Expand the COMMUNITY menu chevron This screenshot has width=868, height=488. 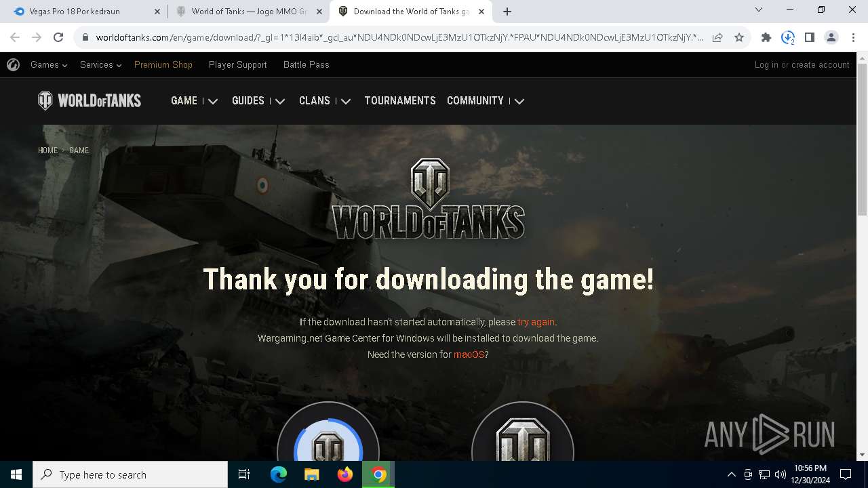click(x=519, y=101)
